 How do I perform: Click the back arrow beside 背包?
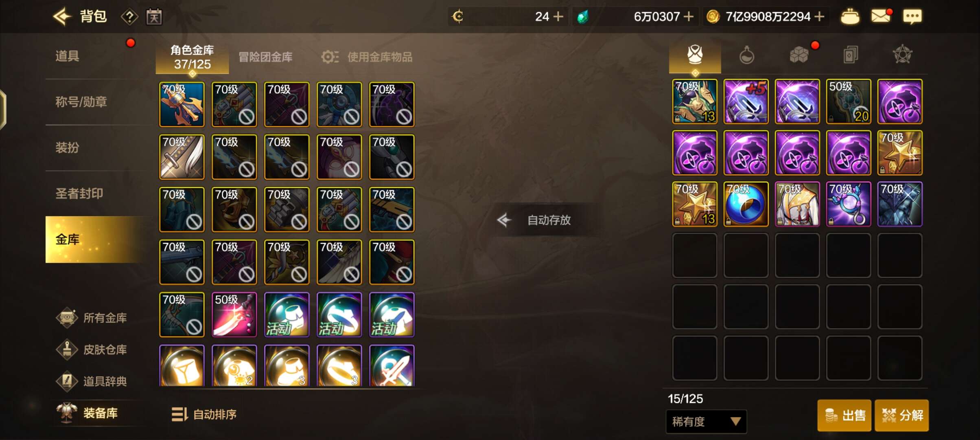click(62, 17)
